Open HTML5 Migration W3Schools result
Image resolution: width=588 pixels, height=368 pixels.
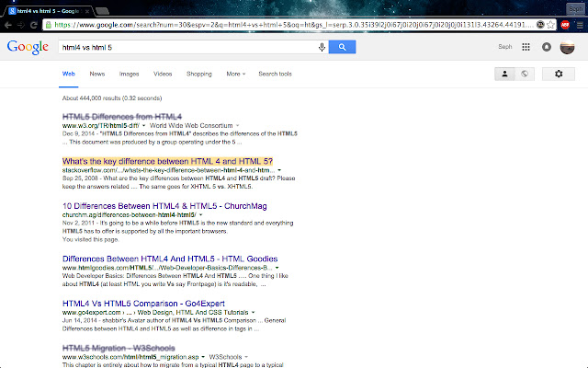click(119, 348)
